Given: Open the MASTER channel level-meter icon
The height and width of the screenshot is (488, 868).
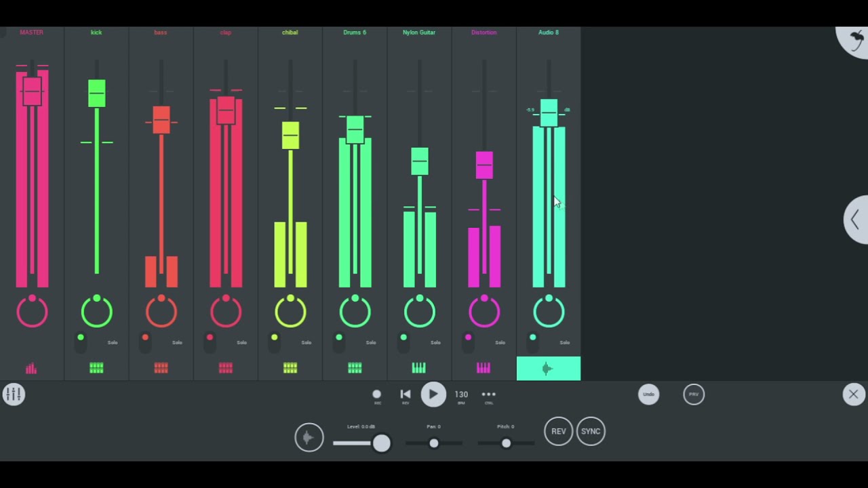Looking at the screenshot, I should click(31, 368).
